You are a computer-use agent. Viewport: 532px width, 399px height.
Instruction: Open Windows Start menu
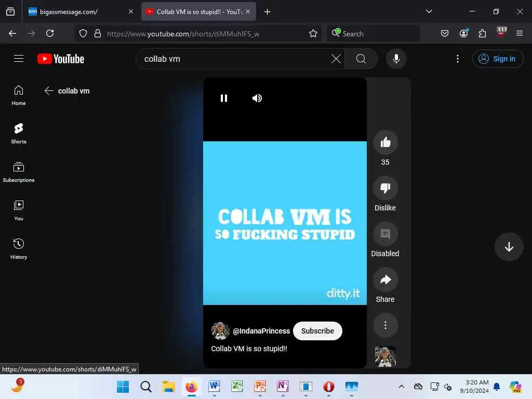[123, 387]
